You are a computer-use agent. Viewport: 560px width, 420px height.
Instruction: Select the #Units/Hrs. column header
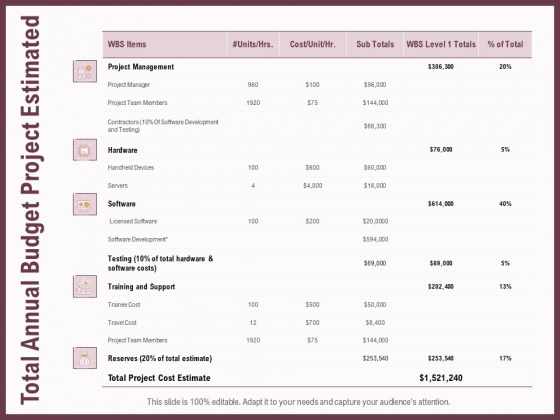[253, 44]
